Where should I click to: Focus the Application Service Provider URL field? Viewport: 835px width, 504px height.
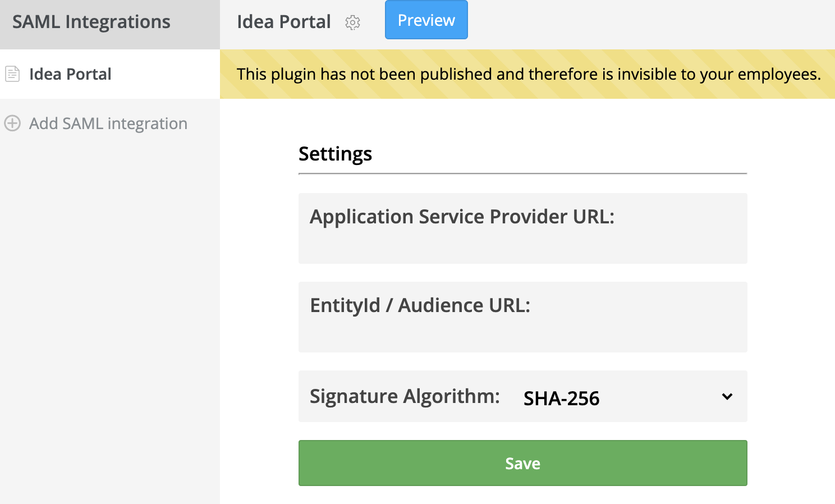point(522,244)
